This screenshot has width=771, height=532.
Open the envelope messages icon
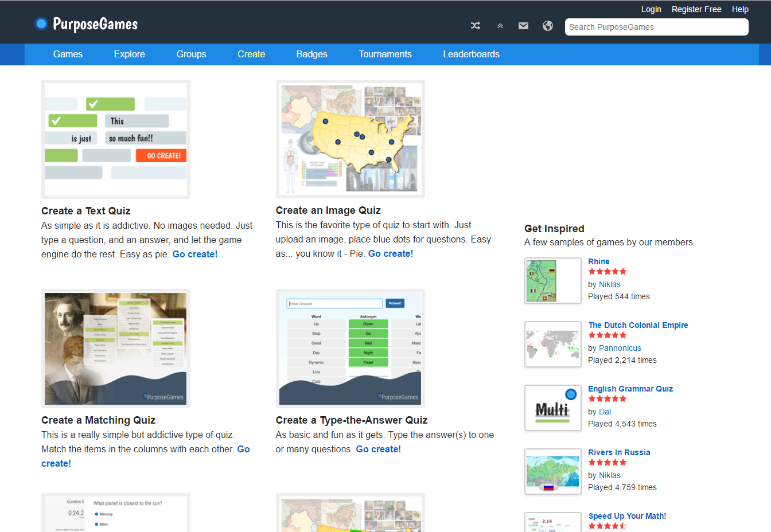523,26
